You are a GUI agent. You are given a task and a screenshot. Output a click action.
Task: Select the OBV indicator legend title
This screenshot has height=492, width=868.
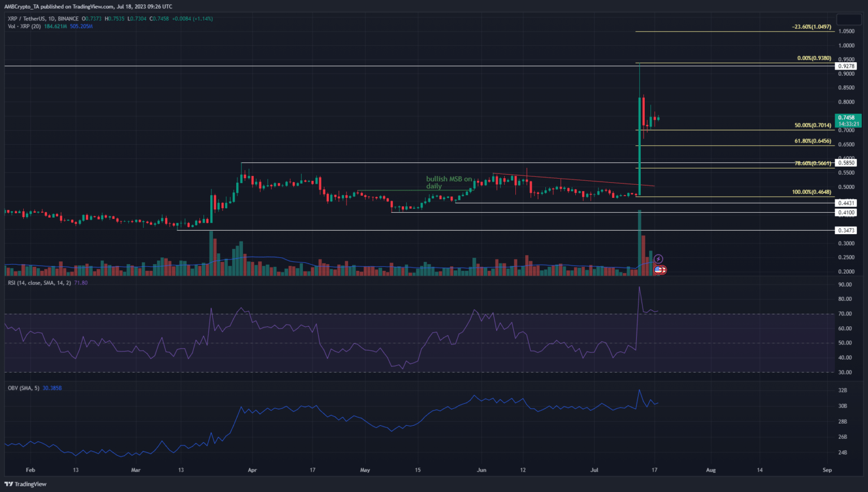point(23,388)
